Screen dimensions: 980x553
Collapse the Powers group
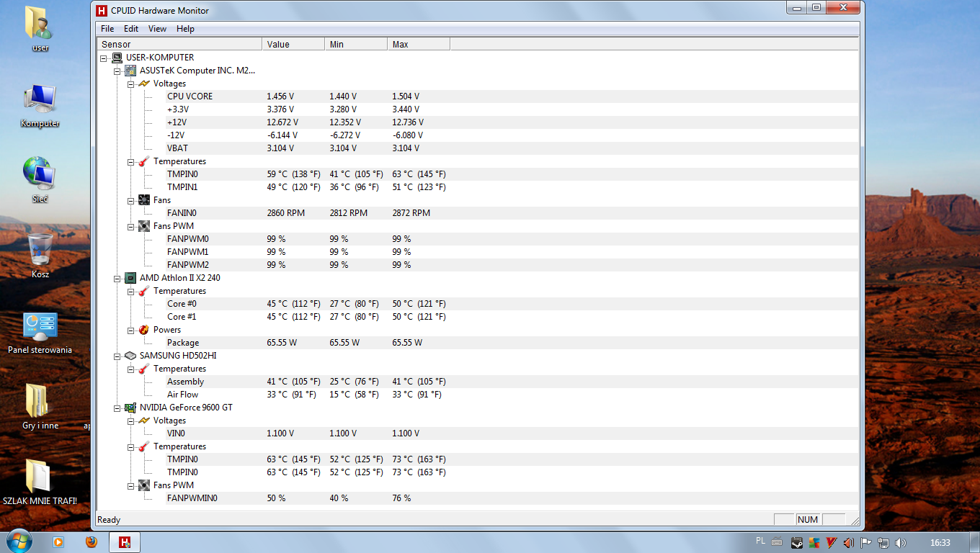coord(131,330)
